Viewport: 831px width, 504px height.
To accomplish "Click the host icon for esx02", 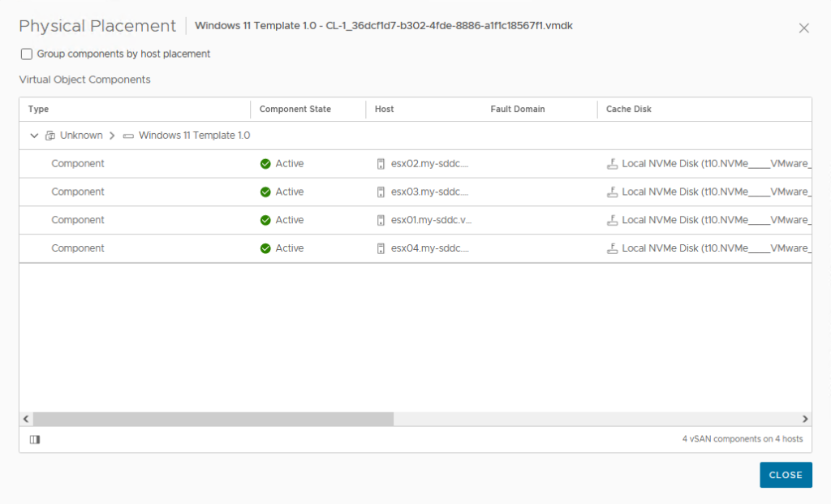I will point(381,164).
